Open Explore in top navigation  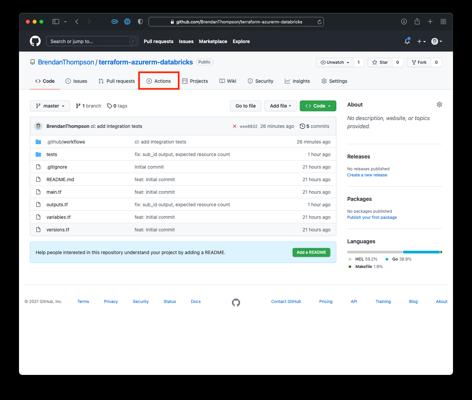[241, 41]
